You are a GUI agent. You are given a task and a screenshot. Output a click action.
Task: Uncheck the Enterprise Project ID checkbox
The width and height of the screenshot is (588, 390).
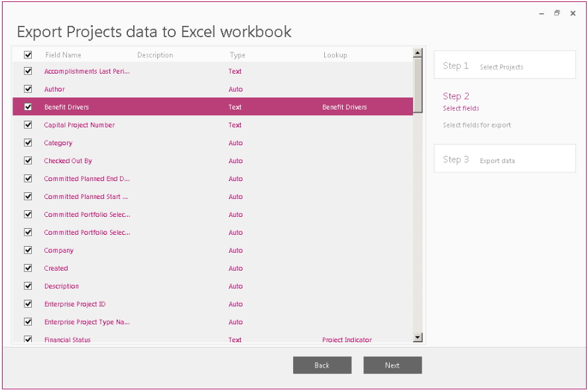pos(28,304)
